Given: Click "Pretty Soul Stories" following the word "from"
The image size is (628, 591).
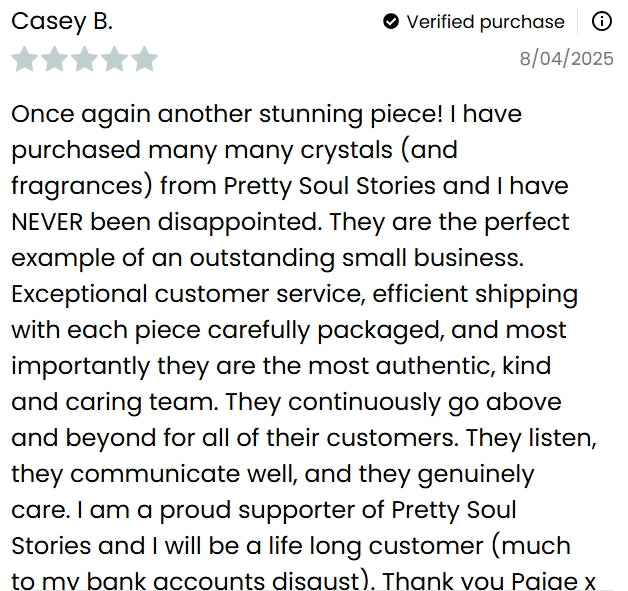Looking at the screenshot, I should (330, 186).
